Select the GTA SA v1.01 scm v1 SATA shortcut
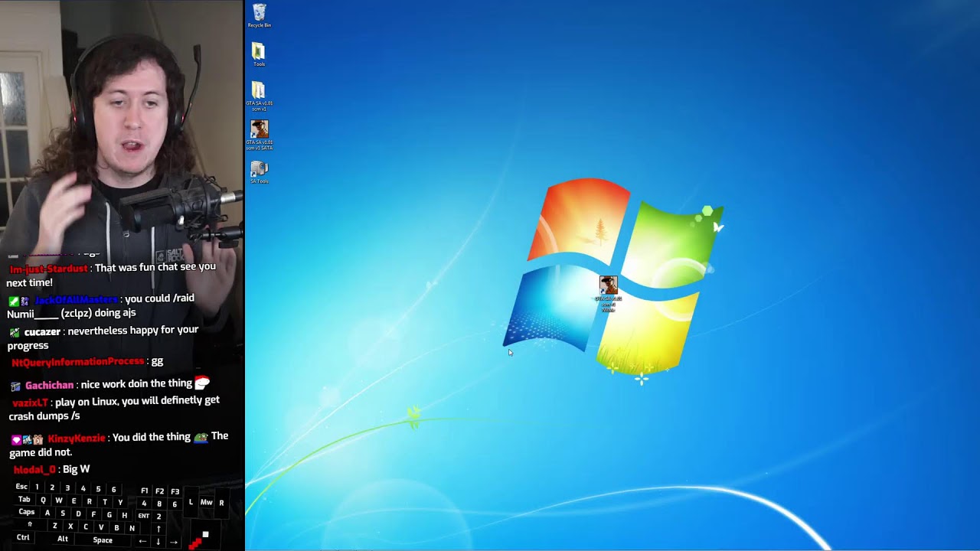 259,135
